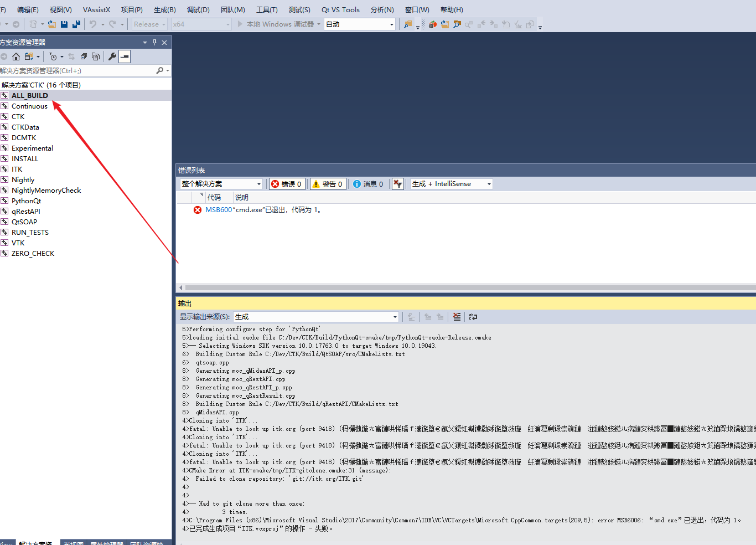Click the Find in Files icon

click(408, 24)
